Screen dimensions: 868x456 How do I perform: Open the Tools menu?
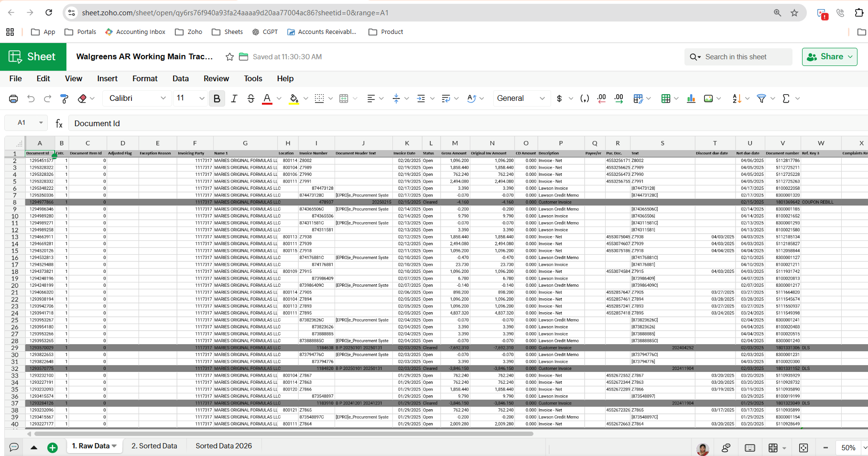tap(253, 79)
